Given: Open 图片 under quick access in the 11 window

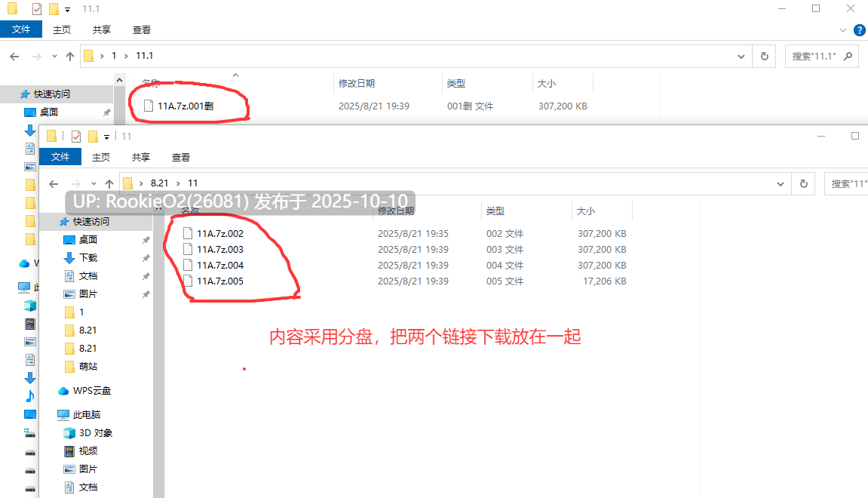Looking at the screenshot, I should tap(88, 294).
